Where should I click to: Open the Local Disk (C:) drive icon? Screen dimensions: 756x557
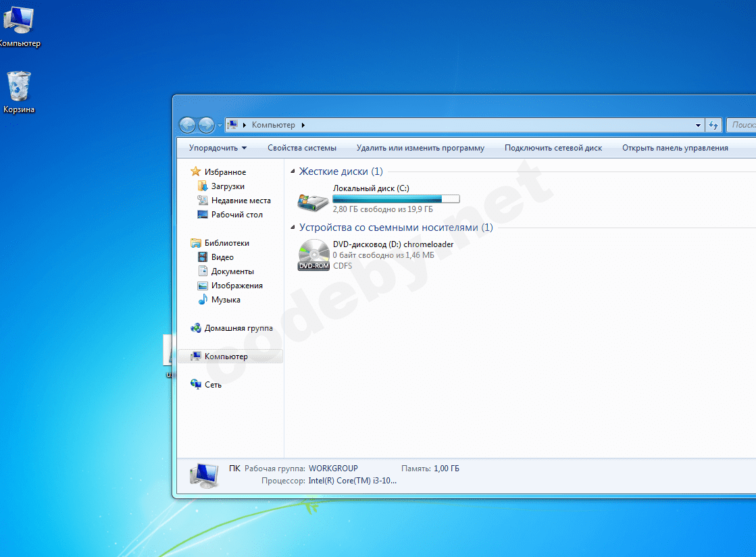[313, 201]
